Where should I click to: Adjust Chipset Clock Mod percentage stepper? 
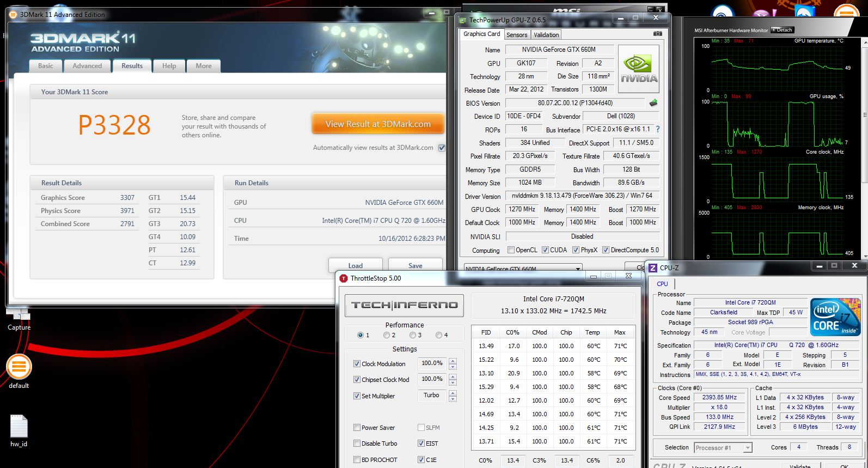pyautogui.click(x=453, y=379)
